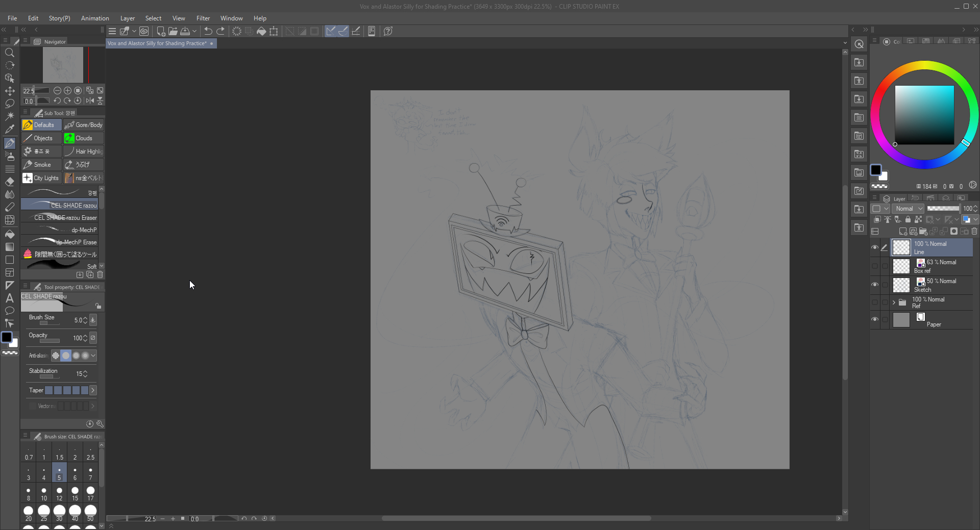Open the Animation menu
The height and width of the screenshot is (530, 980).
click(95, 18)
